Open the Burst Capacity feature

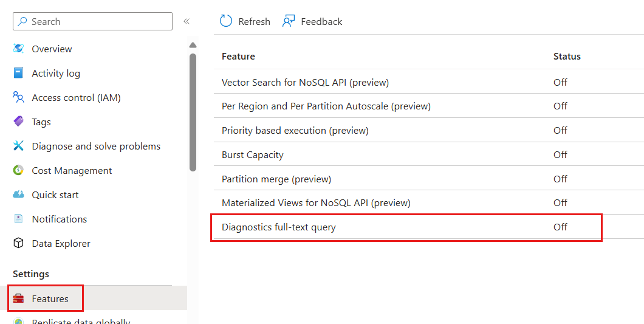click(252, 154)
